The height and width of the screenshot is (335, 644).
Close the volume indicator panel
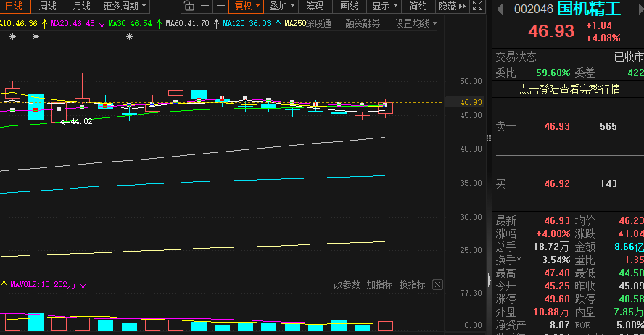click(438, 285)
